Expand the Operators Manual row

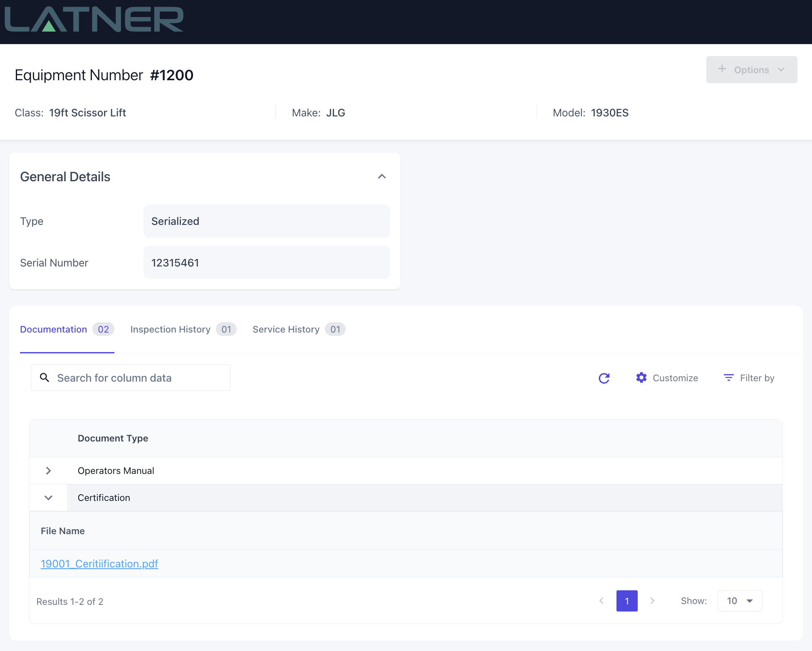(x=48, y=471)
